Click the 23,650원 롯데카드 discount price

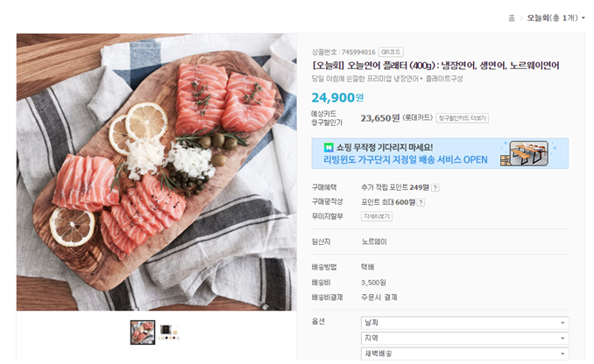(x=396, y=118)
